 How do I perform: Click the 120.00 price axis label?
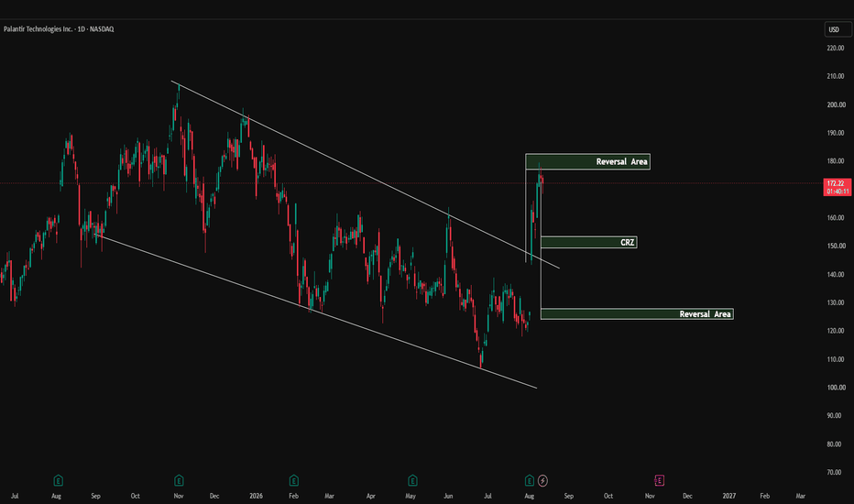pos(836,332)
